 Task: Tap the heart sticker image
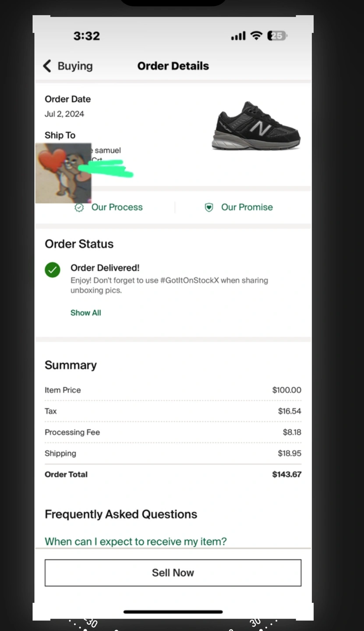[x=63, y=173]
